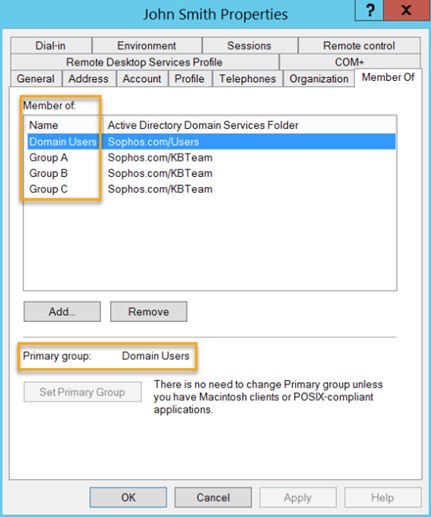Select the Account tab

pos(142,79)
